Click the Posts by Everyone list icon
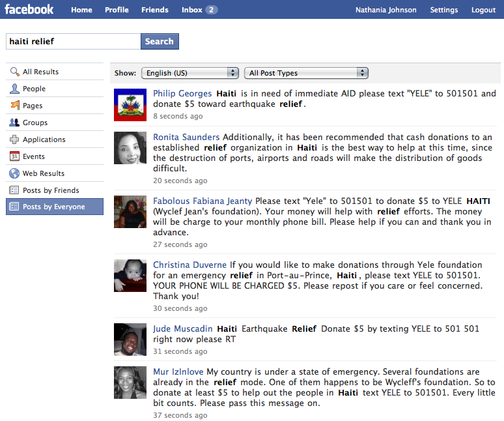Viewport: 504px width, 421px height. (14, 207)
